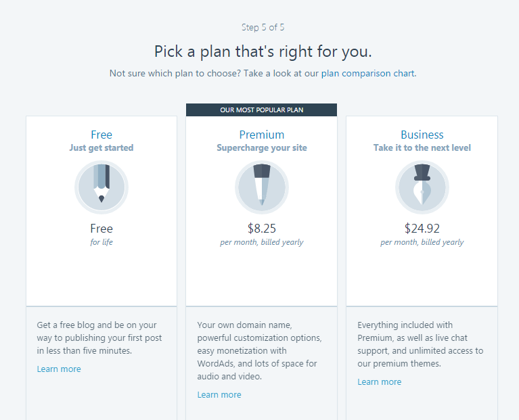This screenshot has width=519, height=420.
Task: Click the $24.92 Business price
Action: click(422, 228)
